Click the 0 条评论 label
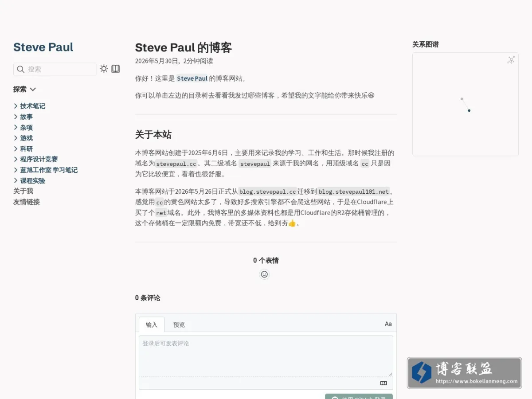Viewport: 532px width, 399px height. (x=148, y=298)
